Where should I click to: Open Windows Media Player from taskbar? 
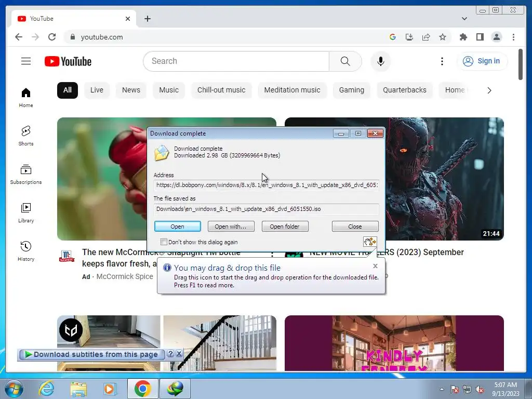110,389
